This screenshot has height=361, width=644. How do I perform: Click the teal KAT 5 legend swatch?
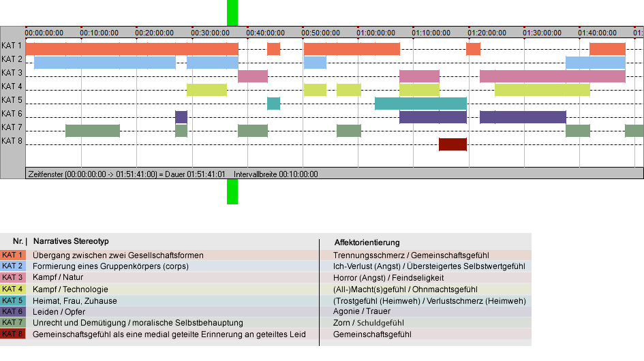[13, 300]
